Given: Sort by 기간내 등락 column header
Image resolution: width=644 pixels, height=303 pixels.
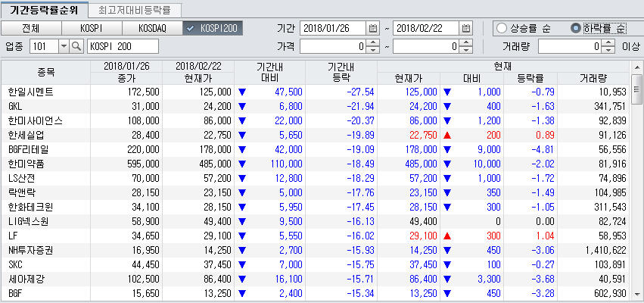Looking at the screenshot, I should coord(341,73).
